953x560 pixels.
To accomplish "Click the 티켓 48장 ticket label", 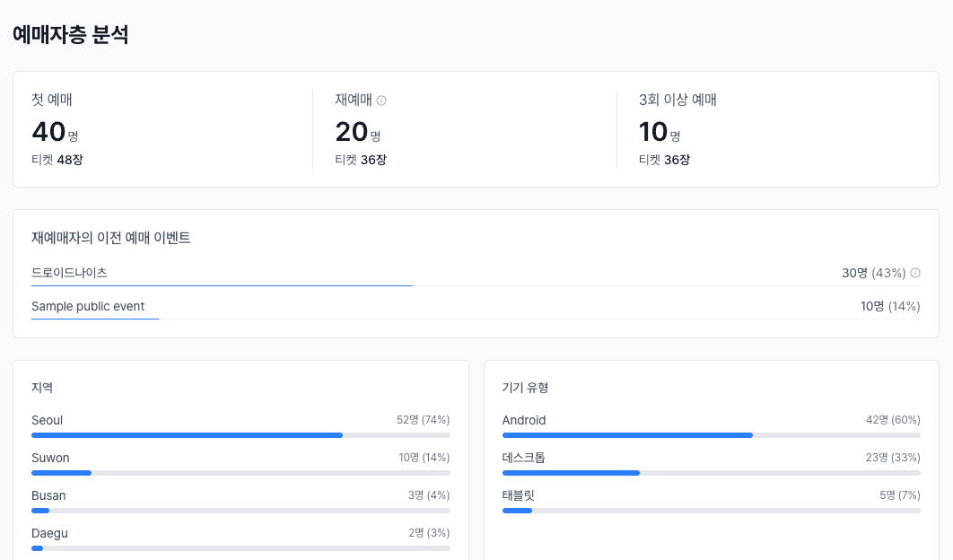I will point(57,160).
